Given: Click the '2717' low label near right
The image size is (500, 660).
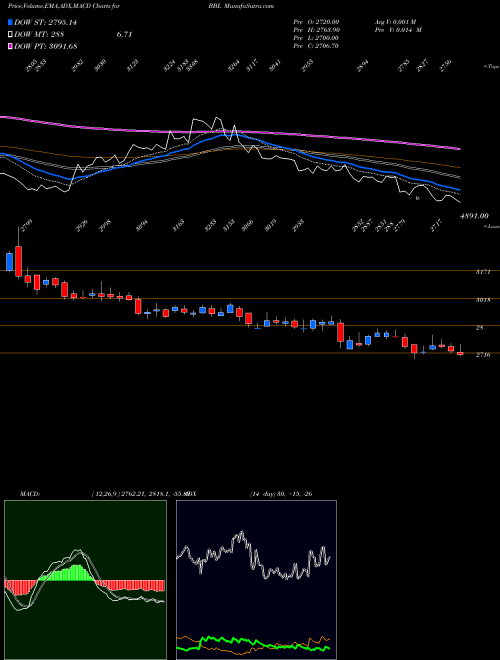Looking at the screenshot, I should click(437, 225).
